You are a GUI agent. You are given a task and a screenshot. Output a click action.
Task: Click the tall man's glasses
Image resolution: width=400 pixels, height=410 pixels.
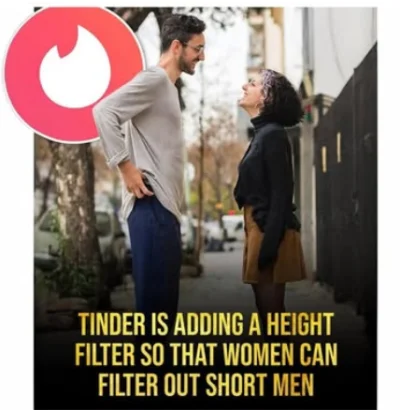(x=194, y=48)
